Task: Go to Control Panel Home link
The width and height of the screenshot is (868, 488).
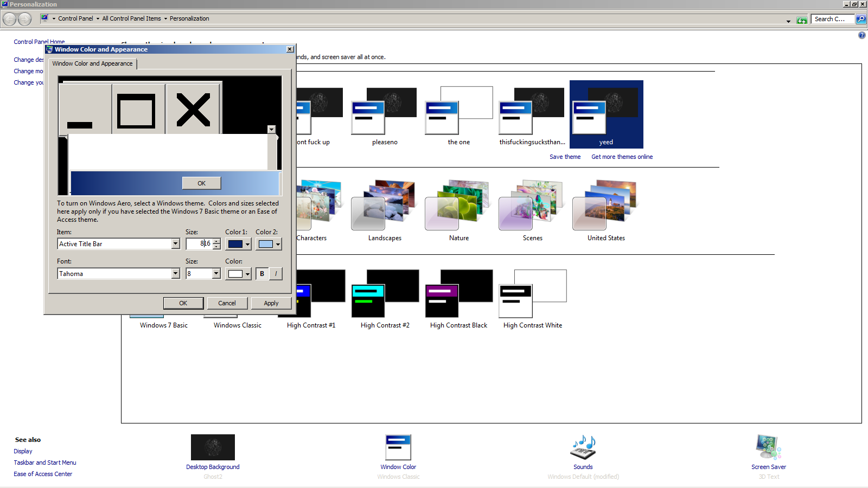Action: [39, 42]
